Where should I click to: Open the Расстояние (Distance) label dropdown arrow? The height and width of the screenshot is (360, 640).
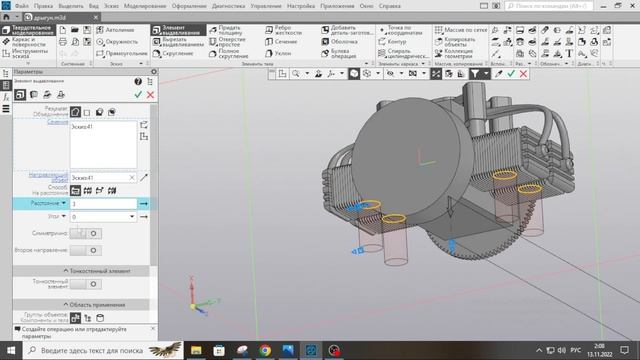(64, 203)
